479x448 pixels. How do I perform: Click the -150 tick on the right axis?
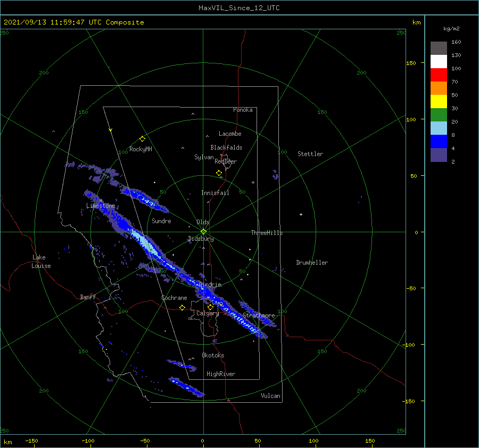[x=409, y=401]
